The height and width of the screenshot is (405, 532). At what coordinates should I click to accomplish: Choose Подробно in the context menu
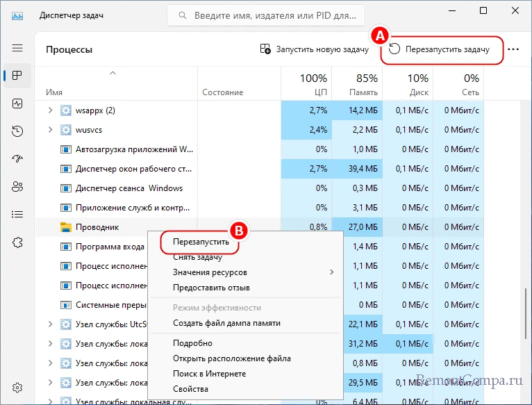point(246,343)
